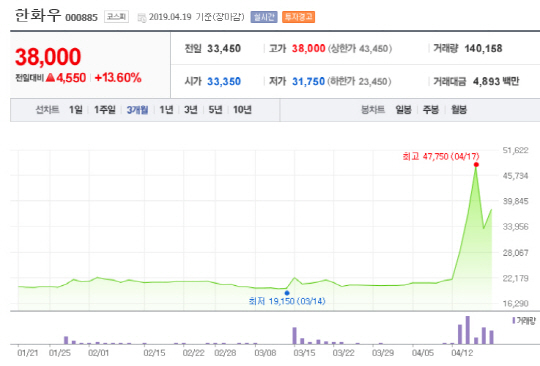Click the +13.60% change value

[118, 78]
